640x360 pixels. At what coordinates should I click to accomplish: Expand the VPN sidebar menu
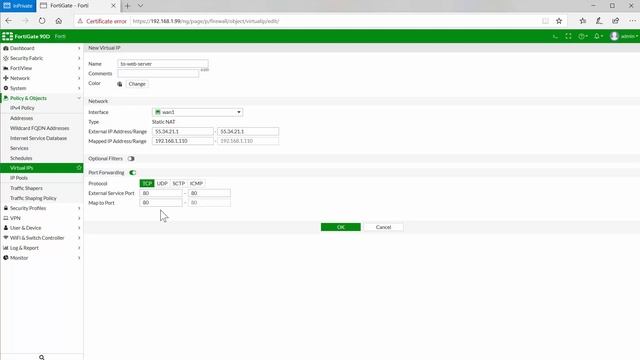(x=42, y=218)
